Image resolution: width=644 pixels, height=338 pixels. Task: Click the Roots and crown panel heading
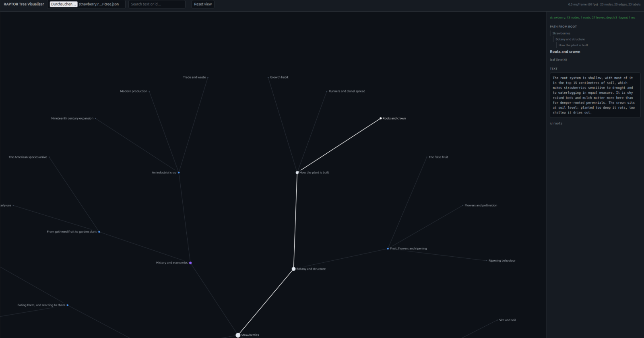(x=565, y=52)
